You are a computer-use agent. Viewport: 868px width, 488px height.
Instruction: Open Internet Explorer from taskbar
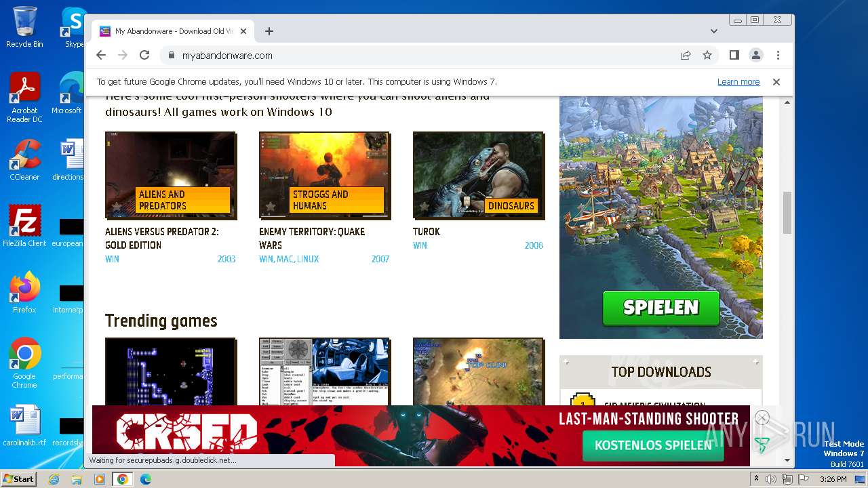click(x=54, y=479)
